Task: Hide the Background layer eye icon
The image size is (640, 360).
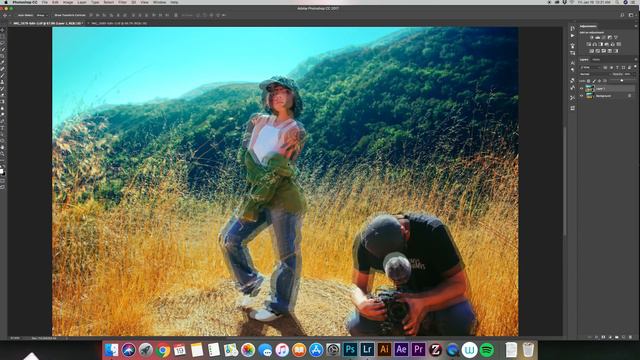Action: [x=581, y=96]
